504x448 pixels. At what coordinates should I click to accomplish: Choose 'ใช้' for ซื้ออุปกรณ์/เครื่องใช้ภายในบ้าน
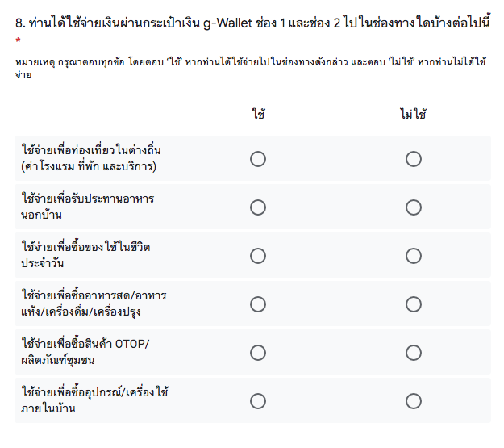point(258,401)
